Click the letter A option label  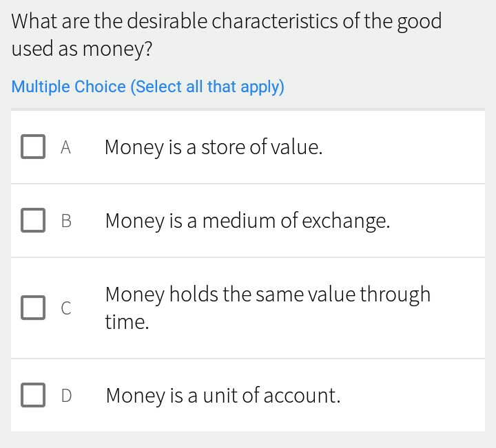[x=66, y=147]
